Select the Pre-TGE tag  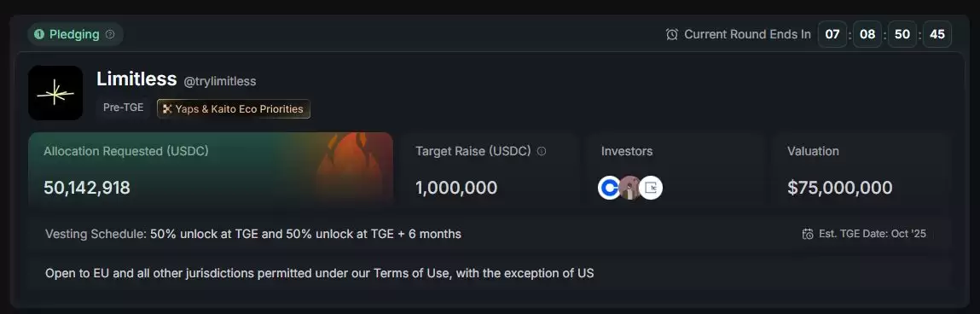pyautogui.click(x=123, y=108)
